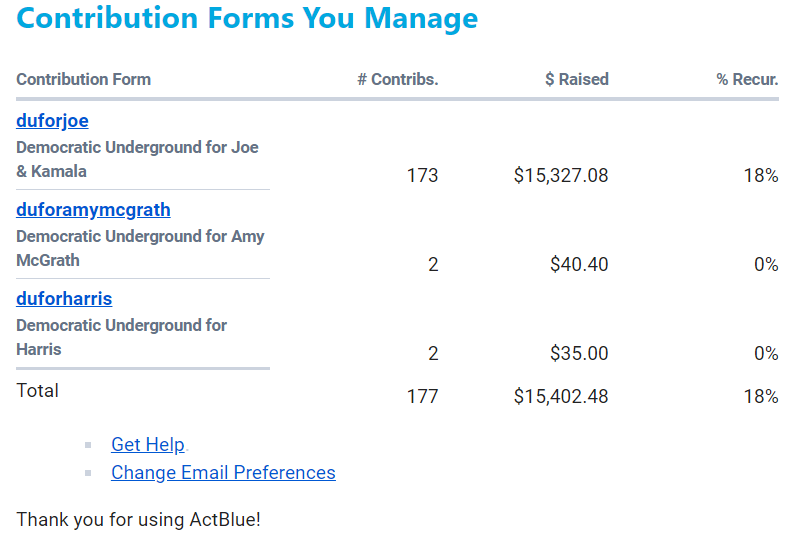Open Change Email Preferences link
The height and width of the screenshot is (537, 786).
[x=223, y=473]
